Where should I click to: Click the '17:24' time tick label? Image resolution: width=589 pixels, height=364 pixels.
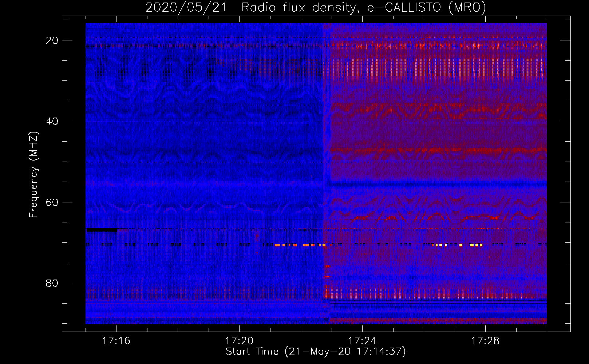(x=362, y=341)
